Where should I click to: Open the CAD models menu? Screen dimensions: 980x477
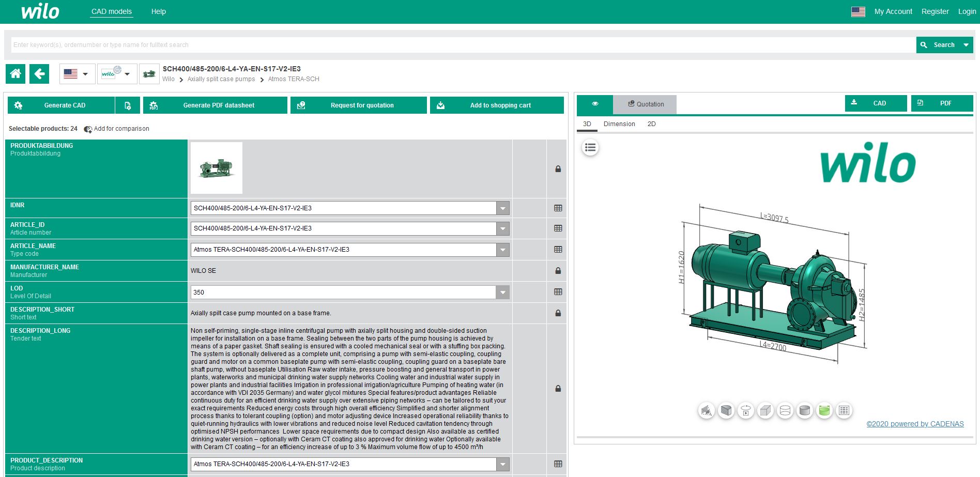tap(112, 11)
